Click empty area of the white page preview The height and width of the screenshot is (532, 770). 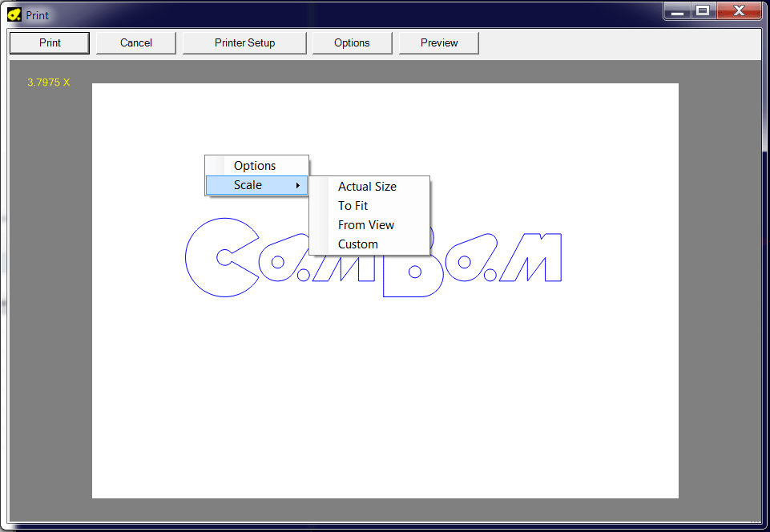[385, 401]
